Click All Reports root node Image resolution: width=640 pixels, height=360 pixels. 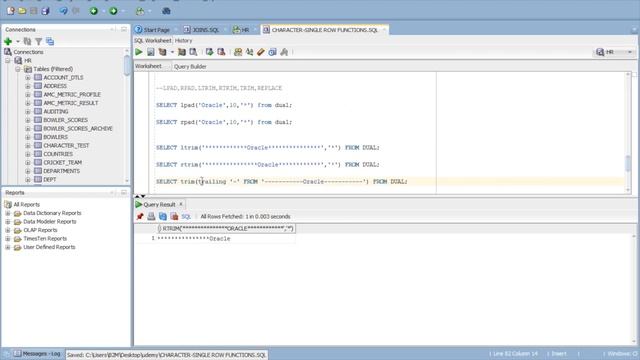click(x=27, y=204)
